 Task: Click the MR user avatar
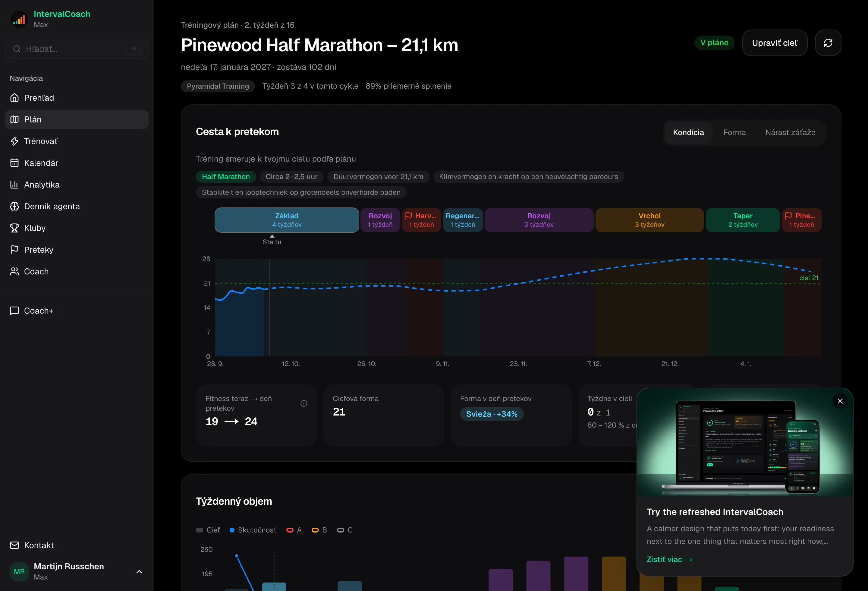(x=19, y=572)
